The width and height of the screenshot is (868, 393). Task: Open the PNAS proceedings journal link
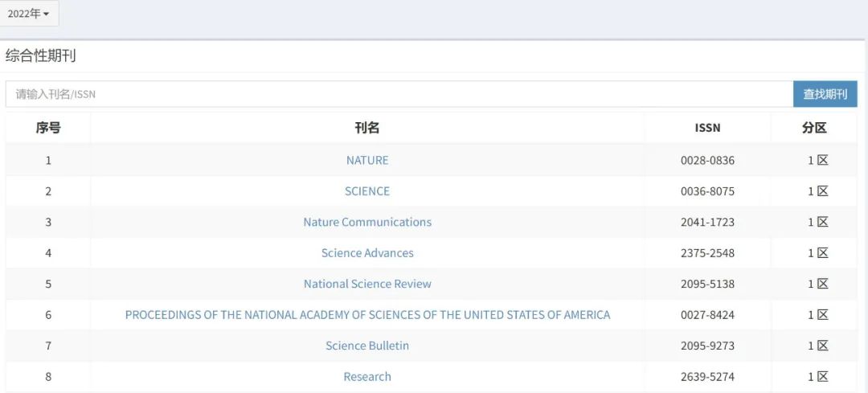tap(367, 315)
